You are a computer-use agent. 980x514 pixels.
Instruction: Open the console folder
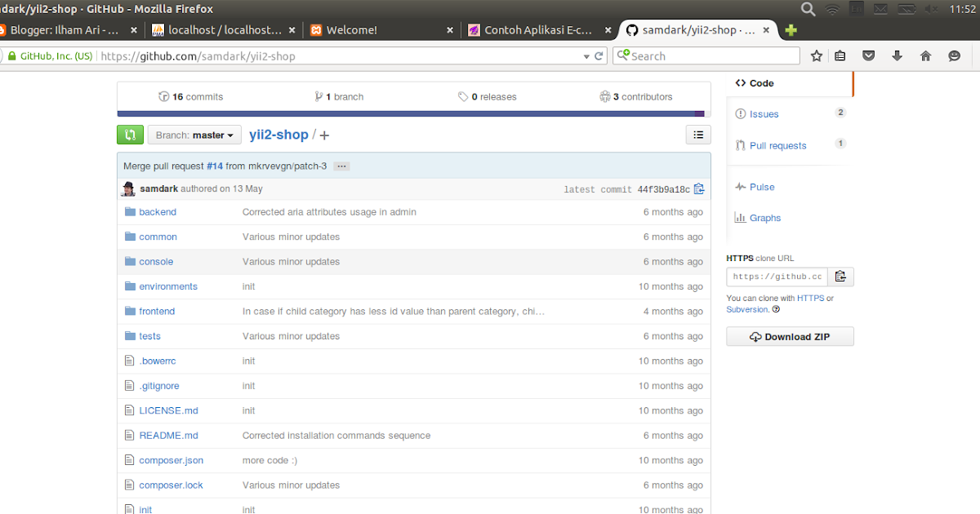point(156,262)
